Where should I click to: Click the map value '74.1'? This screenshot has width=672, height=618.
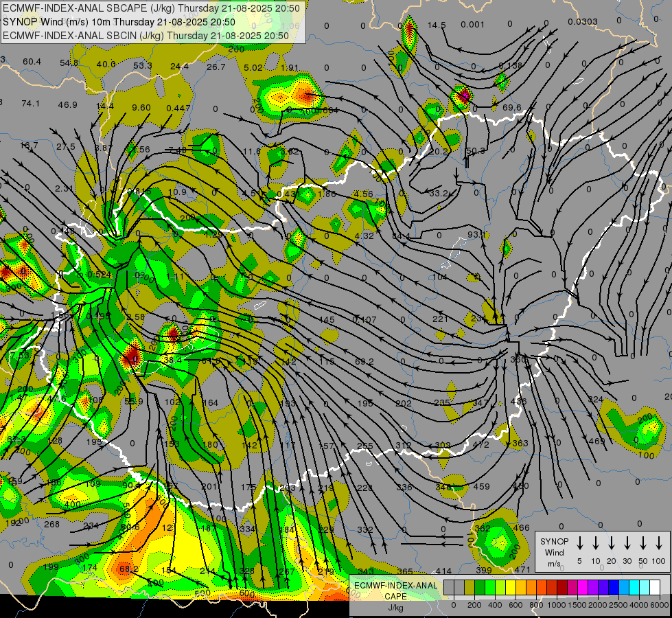point(30,104)
